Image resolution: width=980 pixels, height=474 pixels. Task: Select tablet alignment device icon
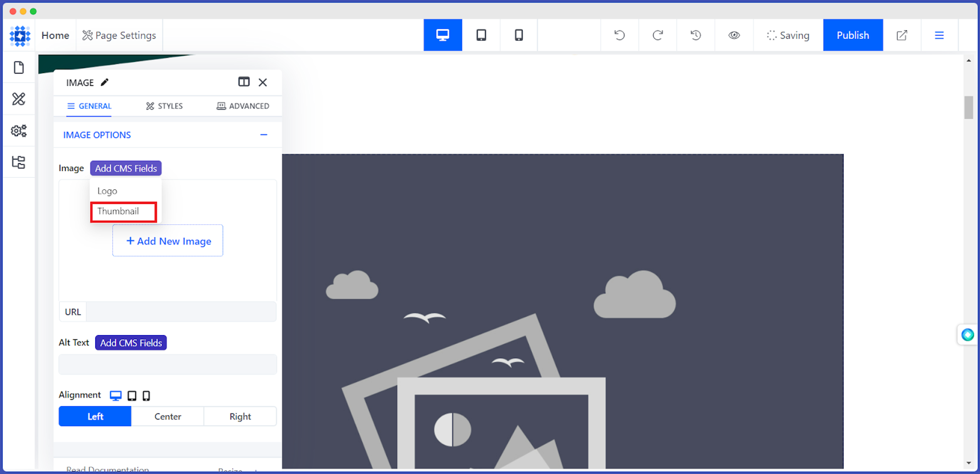pos(132,396)
